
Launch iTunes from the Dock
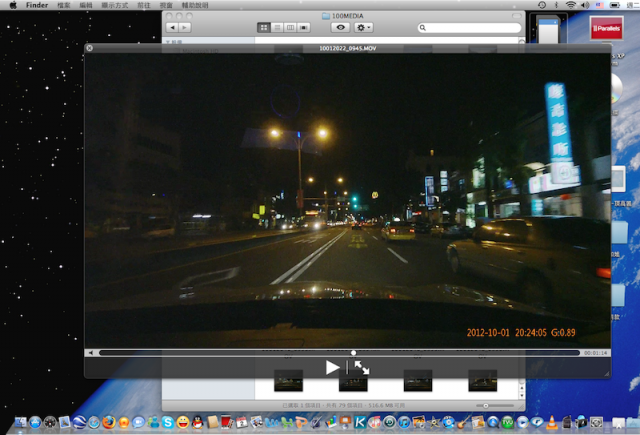(404, 422)
